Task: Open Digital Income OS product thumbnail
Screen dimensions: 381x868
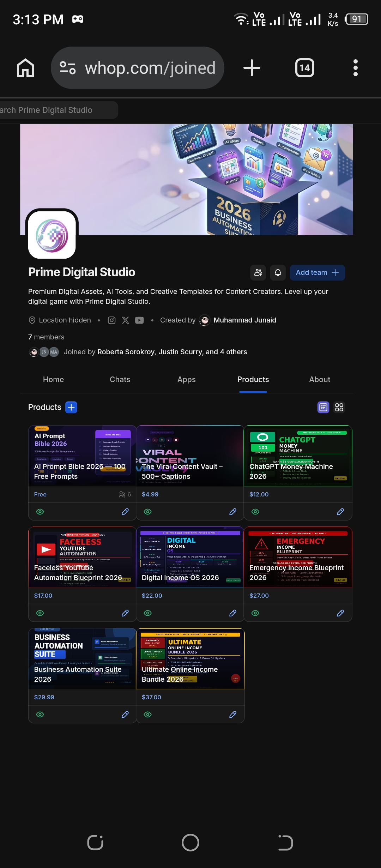Action: pyautogui.click(x=190, y=557)
